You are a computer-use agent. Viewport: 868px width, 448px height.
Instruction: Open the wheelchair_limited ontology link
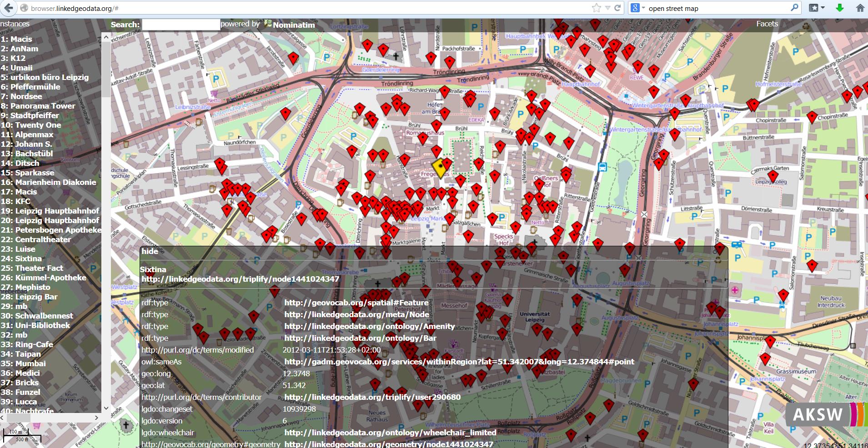click(390, 433)
